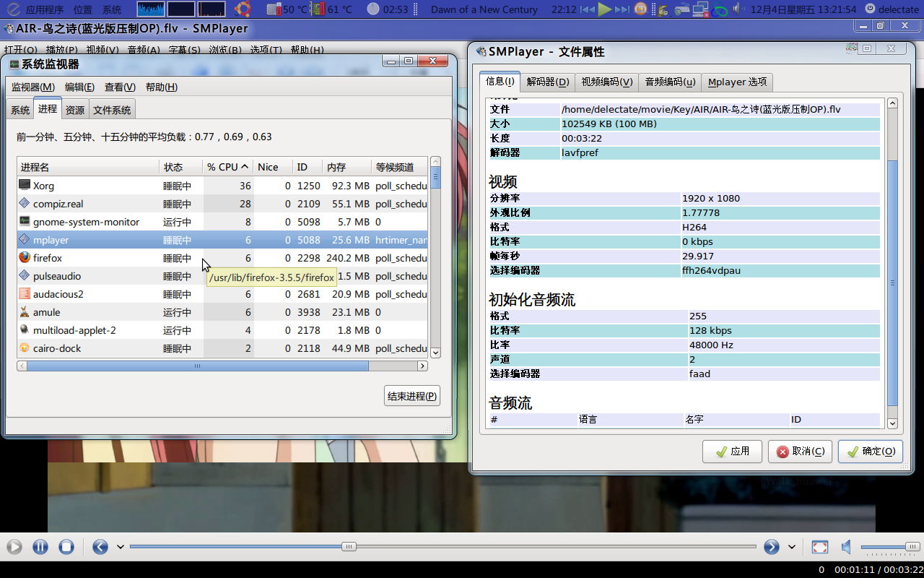Select the compiz.real process row
The image size is (924, 578).
[x=222, y=204]
